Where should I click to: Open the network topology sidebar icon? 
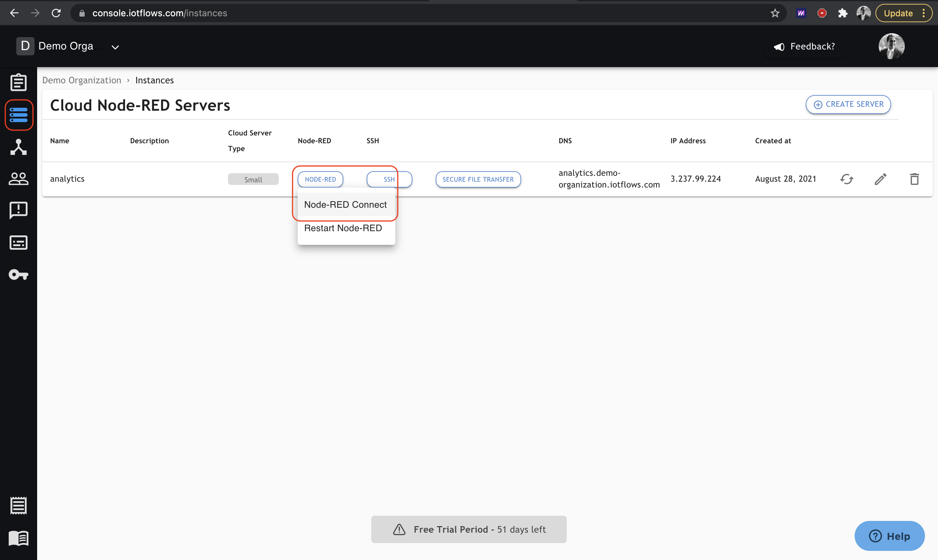(18, 147)
